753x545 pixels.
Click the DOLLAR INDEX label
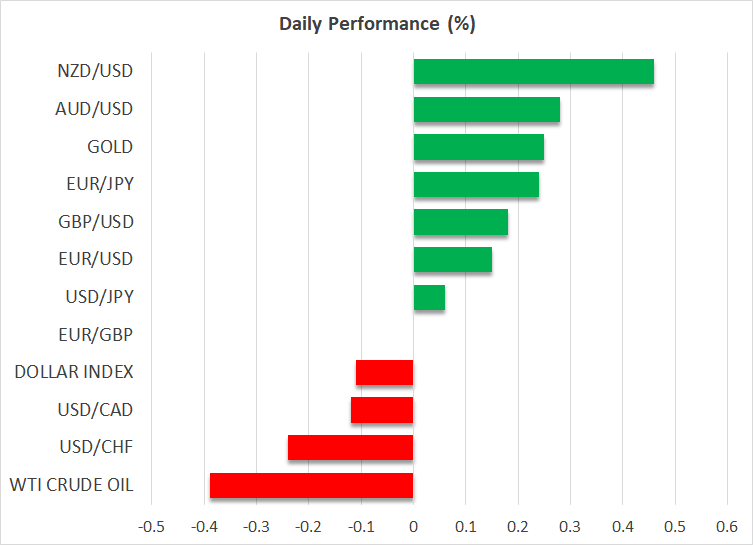click(x=74, y=372)
